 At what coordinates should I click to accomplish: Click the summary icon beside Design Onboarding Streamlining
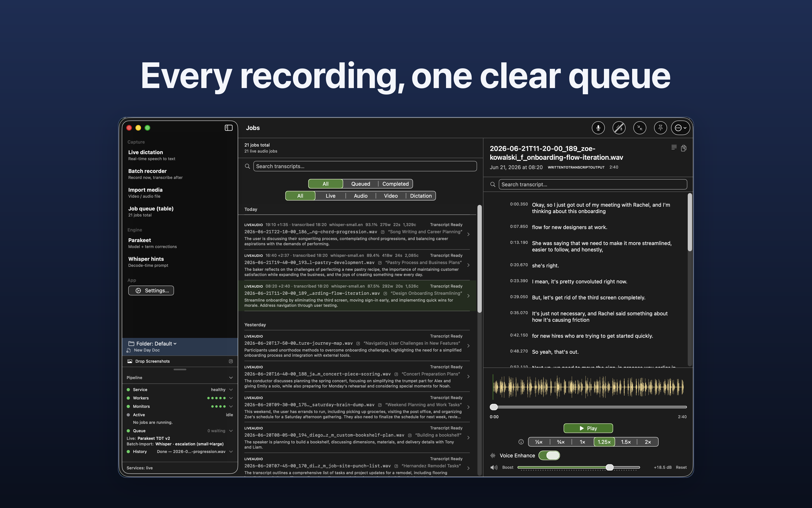pos(385,293)
